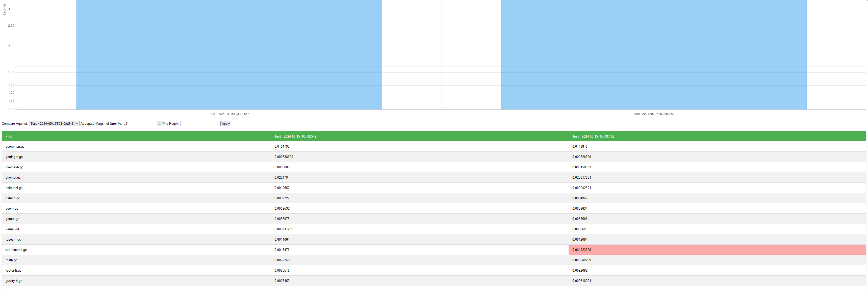The height and width of the screenshot is (290, 868).
Task: Select the gstring-h.gc file name
Action: click(x=14, y=157)
